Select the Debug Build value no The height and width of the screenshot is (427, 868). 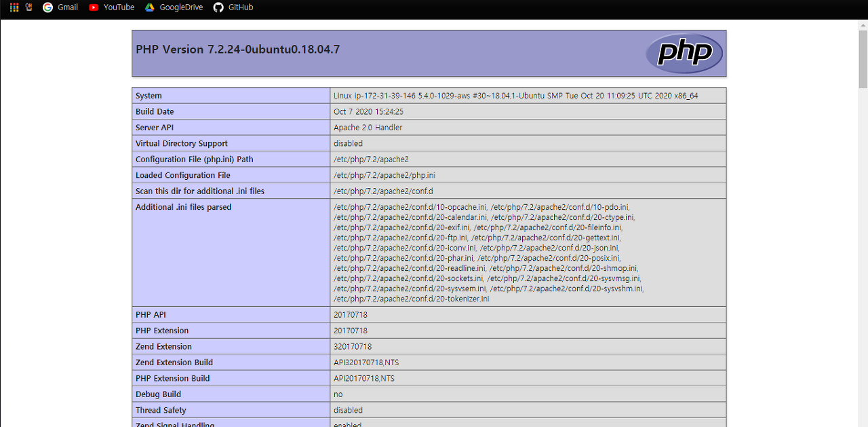(338, 394)
